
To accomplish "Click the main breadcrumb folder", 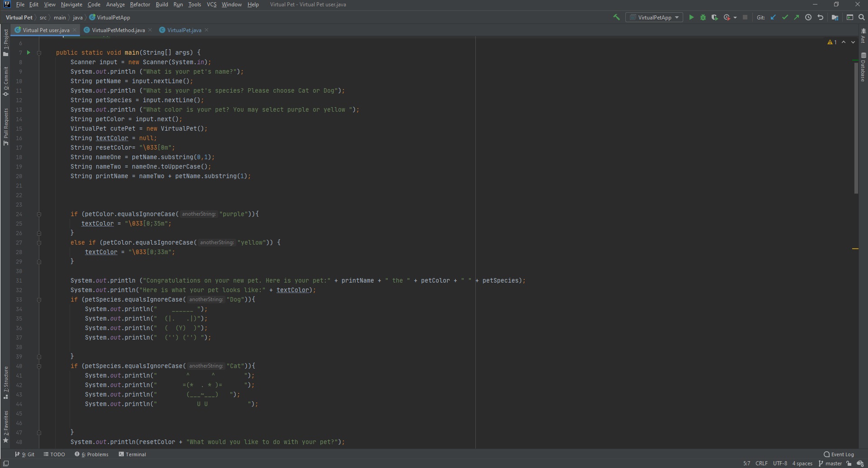I will point(60,17).
